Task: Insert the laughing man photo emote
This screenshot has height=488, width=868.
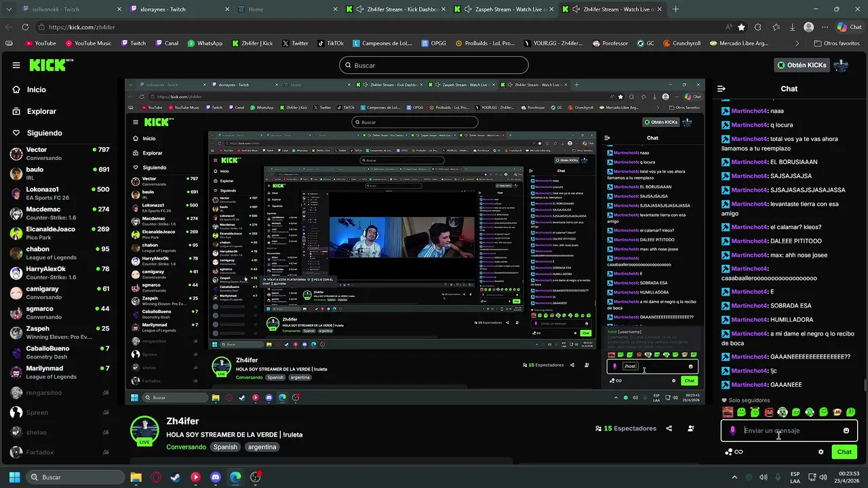Action: pyautogui.click(x=728, y=412)
